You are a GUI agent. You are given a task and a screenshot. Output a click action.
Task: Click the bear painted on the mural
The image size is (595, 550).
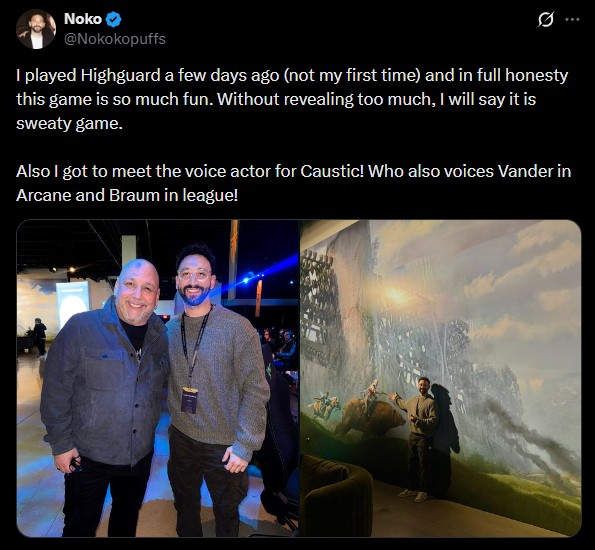[x=368, y=416]
